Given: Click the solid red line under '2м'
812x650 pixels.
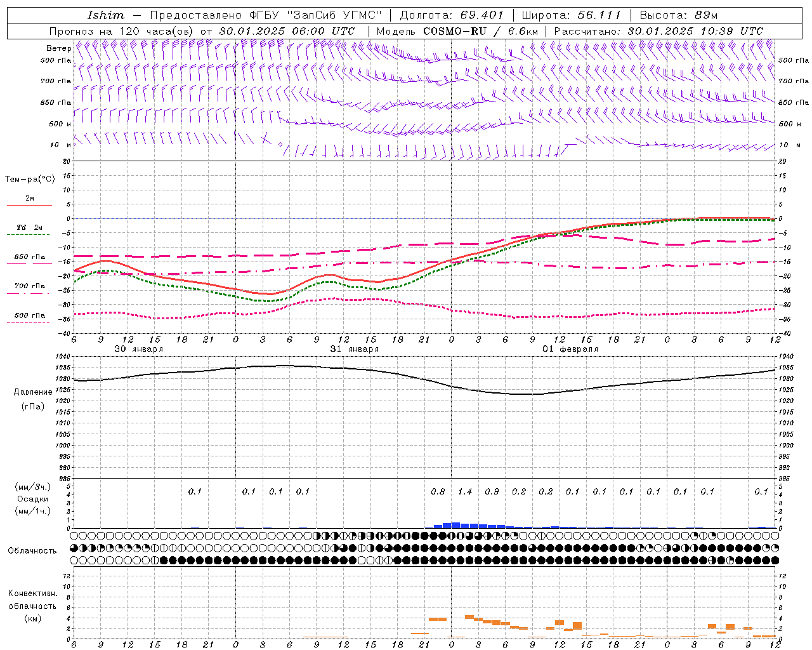Looking at the screenshot, I should coord(29,206).
